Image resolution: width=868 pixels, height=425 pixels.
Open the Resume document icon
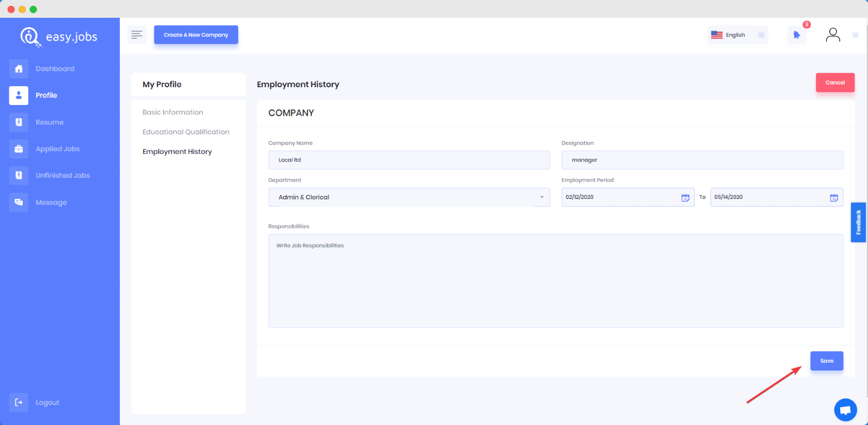(x=19, y=122)
